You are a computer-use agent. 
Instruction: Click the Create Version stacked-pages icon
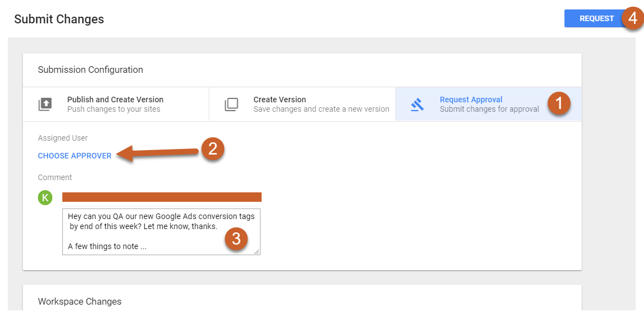click(231, 105)
